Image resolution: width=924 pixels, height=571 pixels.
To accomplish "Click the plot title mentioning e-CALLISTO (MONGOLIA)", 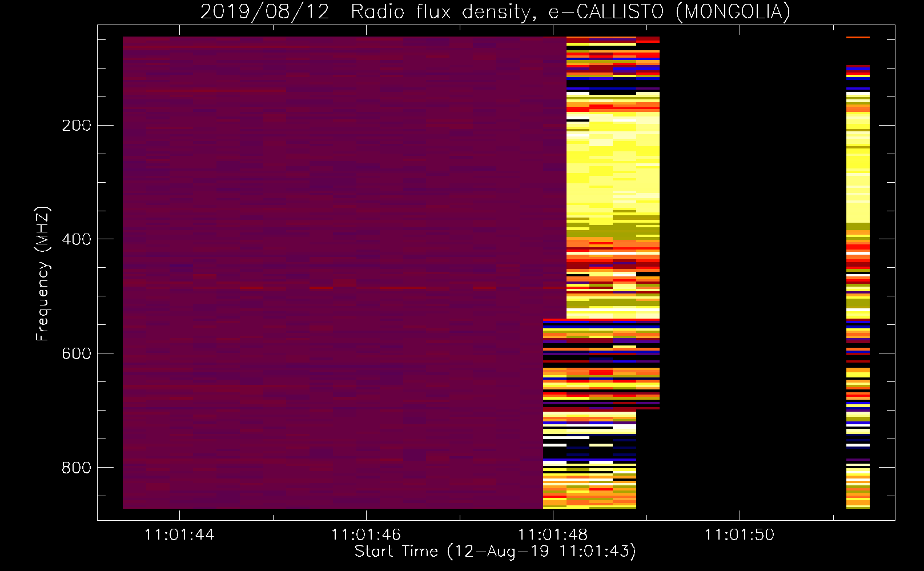I will tap(495, 11).
